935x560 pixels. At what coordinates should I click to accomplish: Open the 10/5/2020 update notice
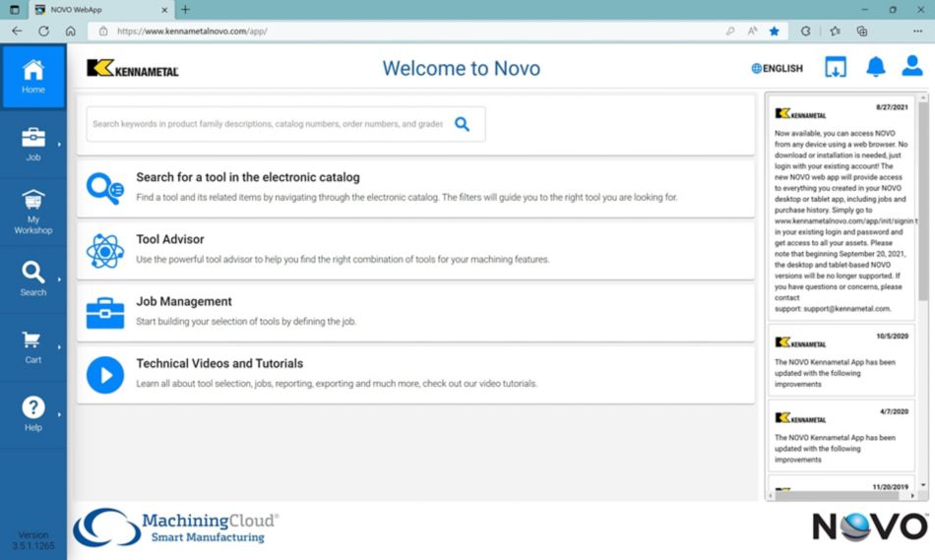(841, 360)
